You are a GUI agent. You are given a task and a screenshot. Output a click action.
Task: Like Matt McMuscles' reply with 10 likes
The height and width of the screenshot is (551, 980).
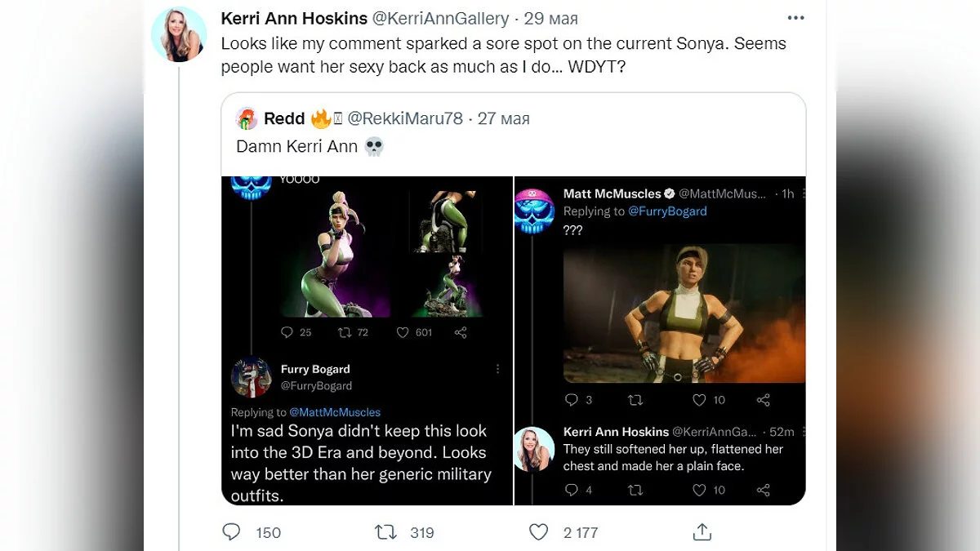(699, 400)
